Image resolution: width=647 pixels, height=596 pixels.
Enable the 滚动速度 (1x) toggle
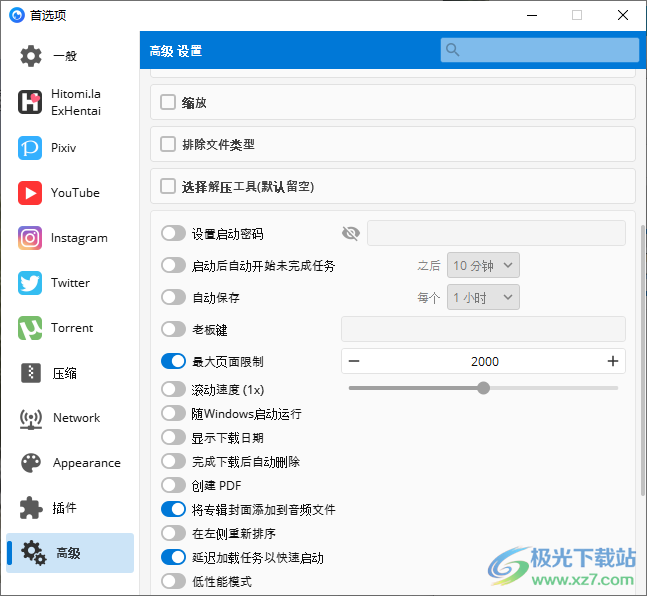173,389
